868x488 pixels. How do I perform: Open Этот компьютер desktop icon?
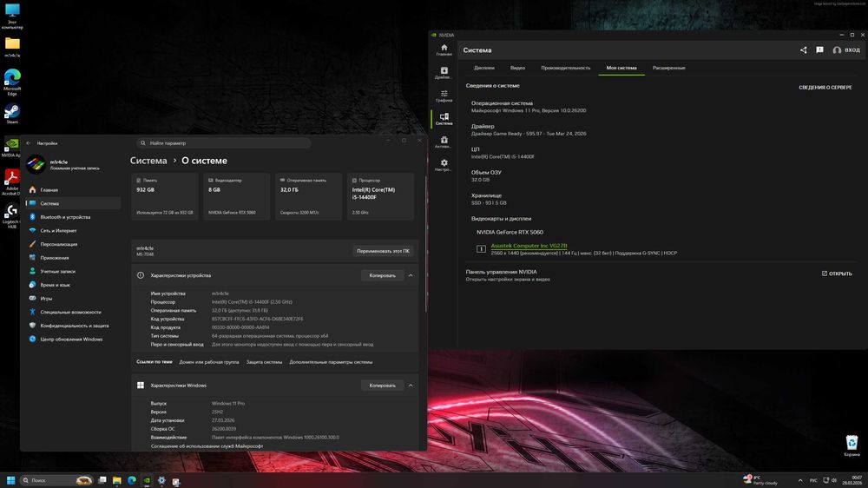[12, 16]
